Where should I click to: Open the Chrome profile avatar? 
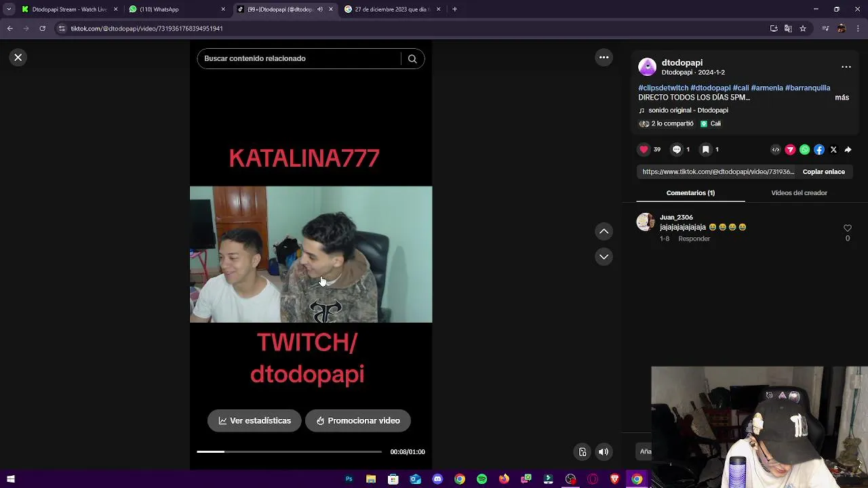point(842,28)
